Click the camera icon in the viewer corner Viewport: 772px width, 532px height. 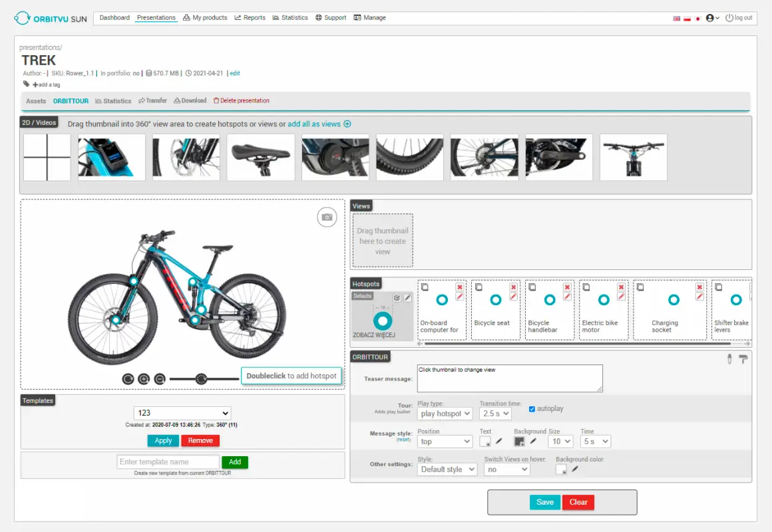(x=327, y=217)
